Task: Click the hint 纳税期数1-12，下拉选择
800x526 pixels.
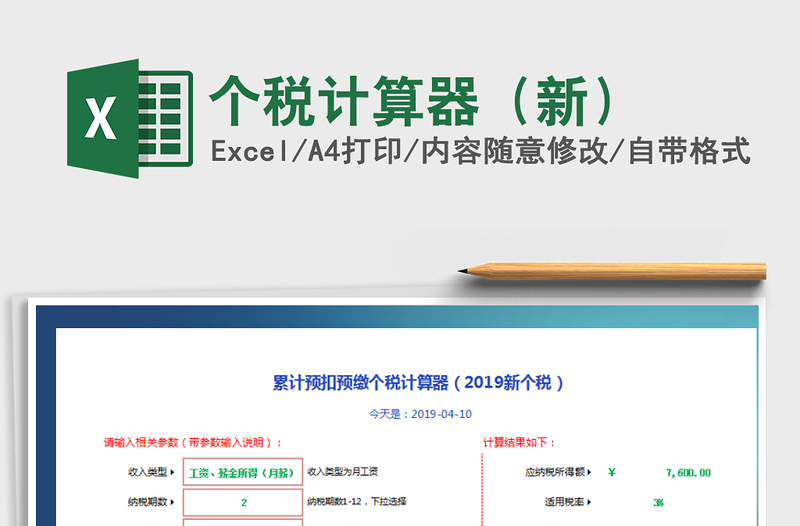Action: pos(357,502)
